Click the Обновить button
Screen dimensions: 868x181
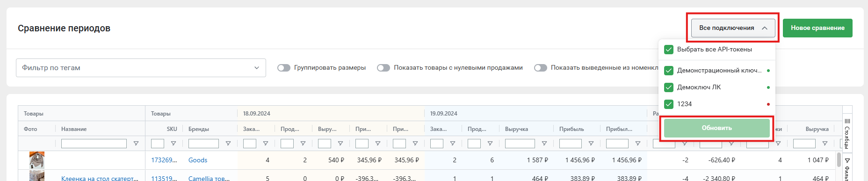(717, 128)
